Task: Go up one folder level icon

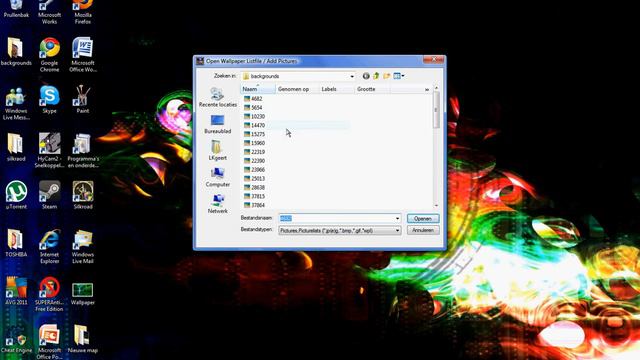Action: pyautogui.click(x=376, y=76)
